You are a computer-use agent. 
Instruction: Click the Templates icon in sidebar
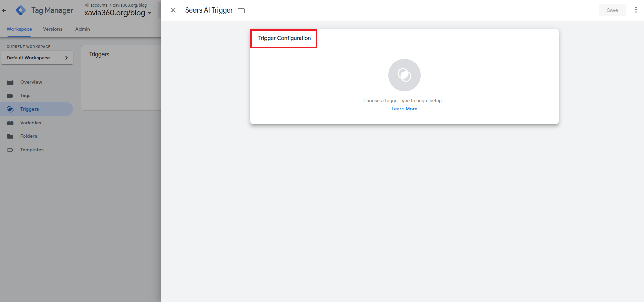[10, 150]
